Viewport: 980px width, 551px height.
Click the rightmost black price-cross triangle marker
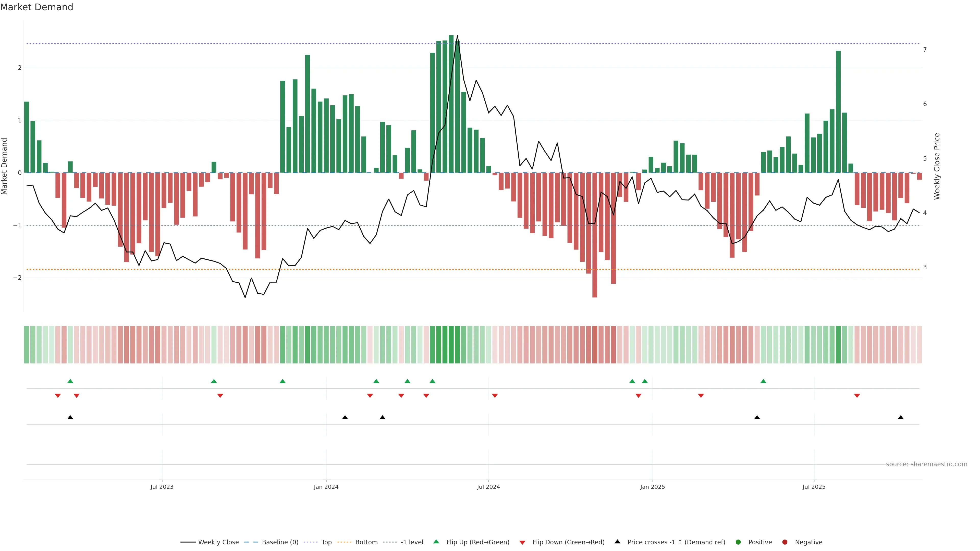pos(900,418)
